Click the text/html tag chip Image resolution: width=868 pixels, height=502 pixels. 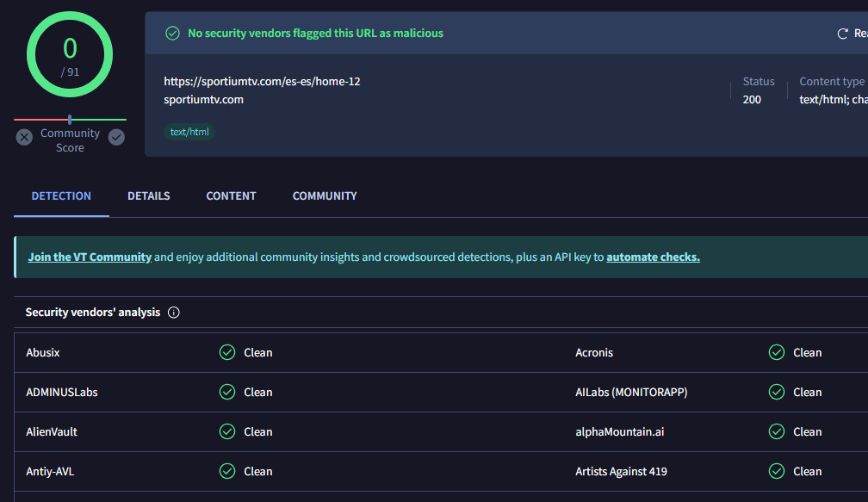click(x=189, y=133)
